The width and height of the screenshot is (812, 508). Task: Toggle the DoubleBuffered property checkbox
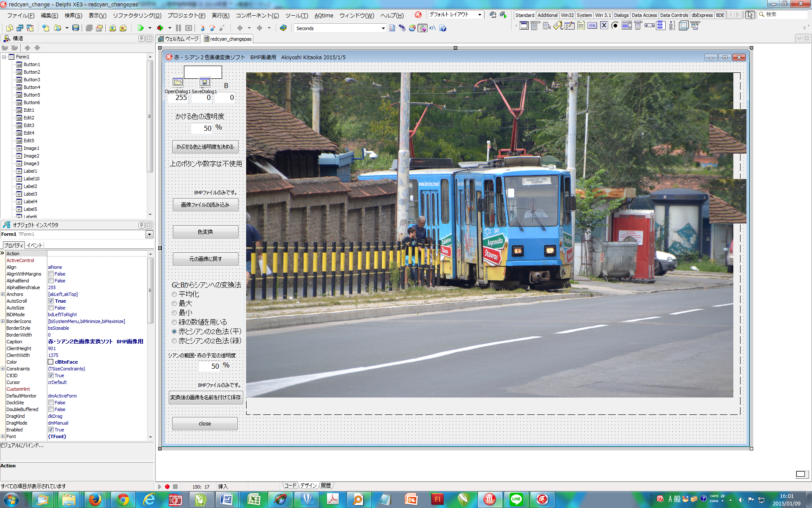51,409
